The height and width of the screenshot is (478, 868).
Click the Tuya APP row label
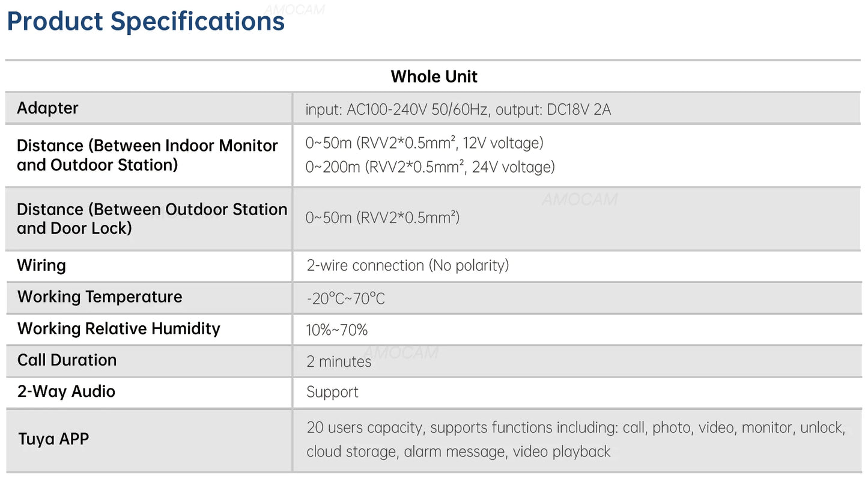(53, 439)
